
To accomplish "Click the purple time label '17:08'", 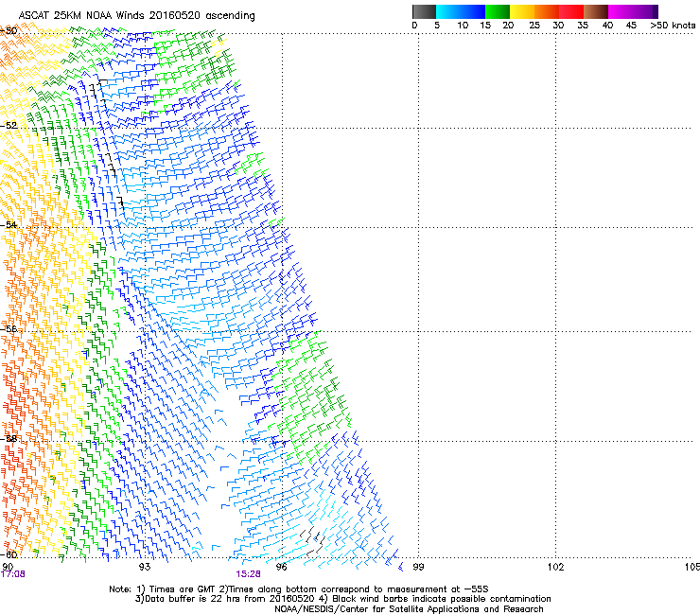I will pos(13,574).
